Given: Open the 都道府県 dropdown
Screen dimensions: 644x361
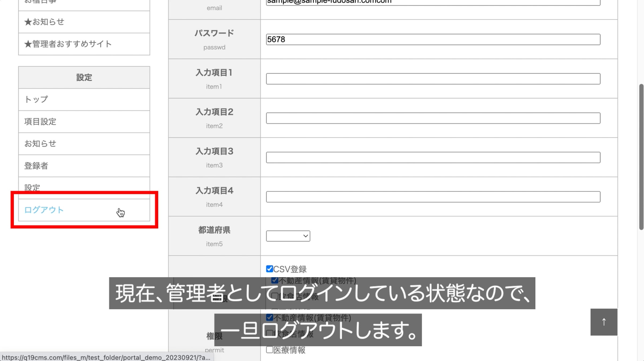Looking at the screenshot, I should 288,236.
